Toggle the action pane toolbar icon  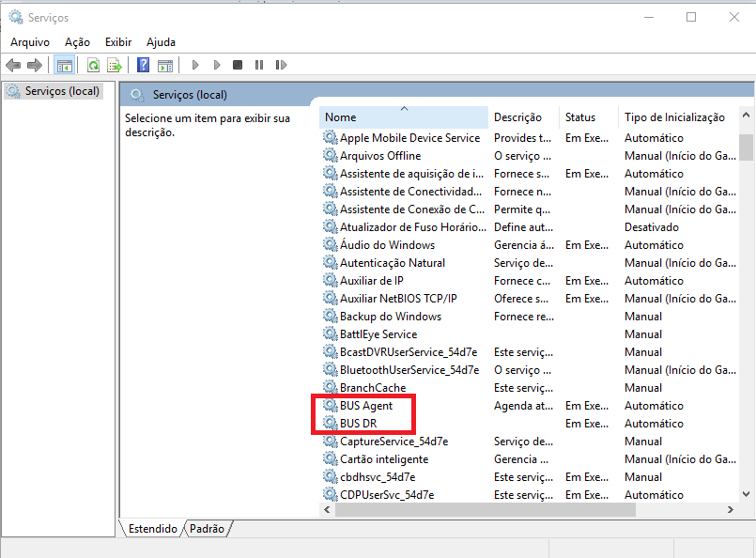165,65
